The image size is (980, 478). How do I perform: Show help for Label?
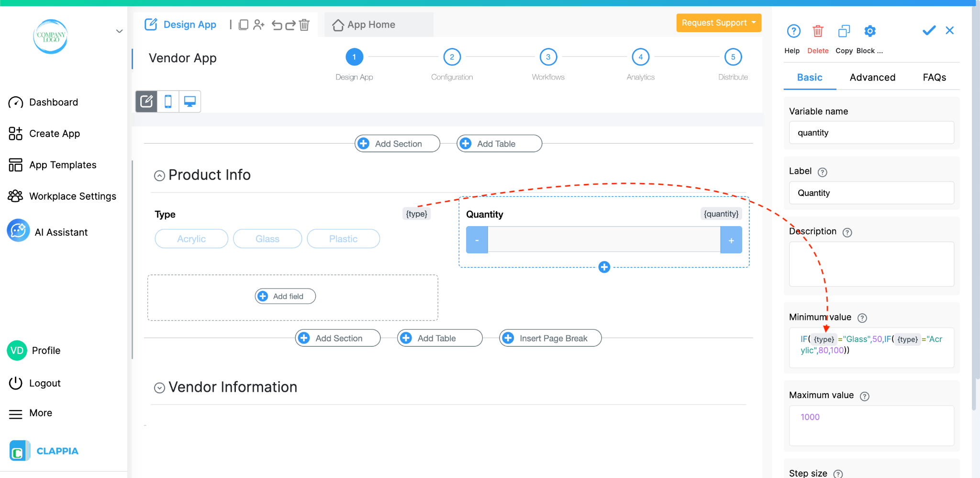click(x=822, y=172)
